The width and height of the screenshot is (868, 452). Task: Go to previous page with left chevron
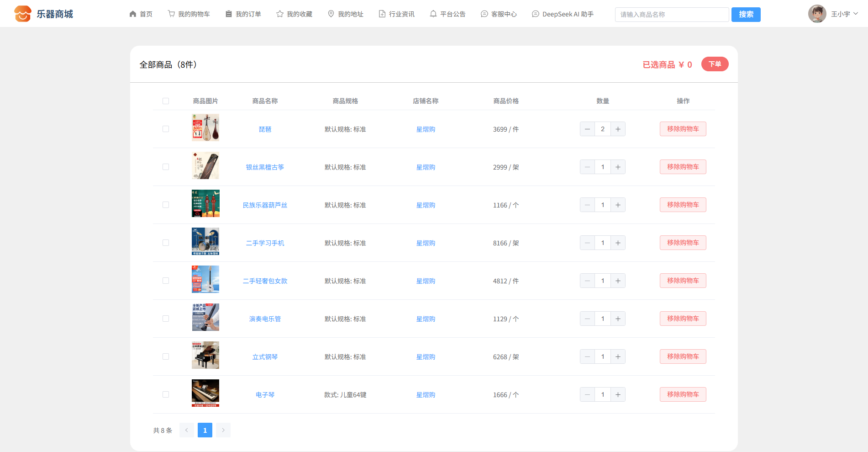(x=187, y=430)
